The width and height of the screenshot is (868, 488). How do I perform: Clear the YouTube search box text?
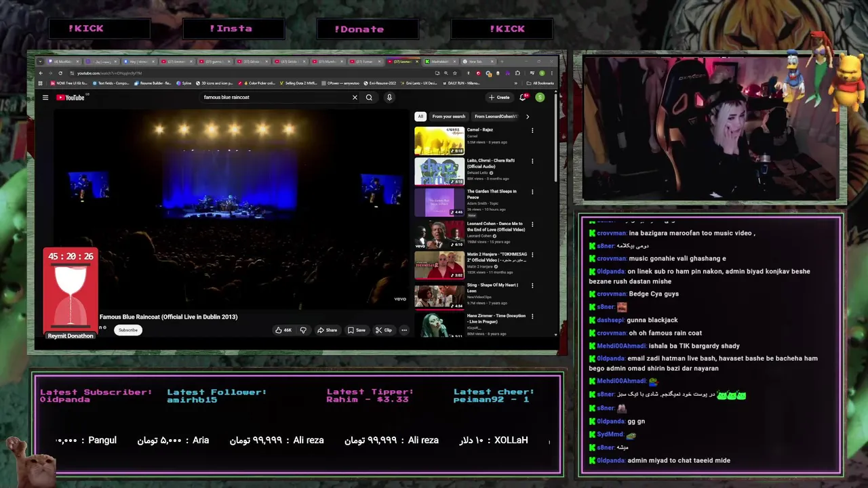355,98
